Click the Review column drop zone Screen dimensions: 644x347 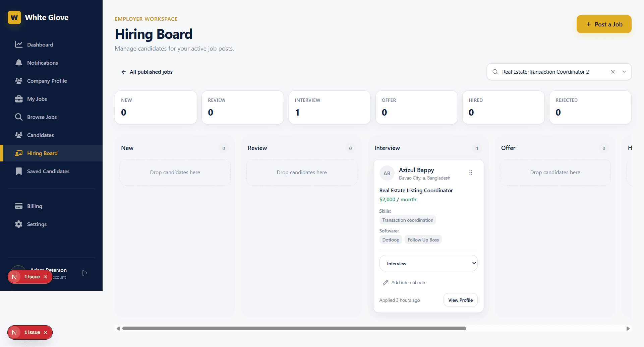(302, 172)
